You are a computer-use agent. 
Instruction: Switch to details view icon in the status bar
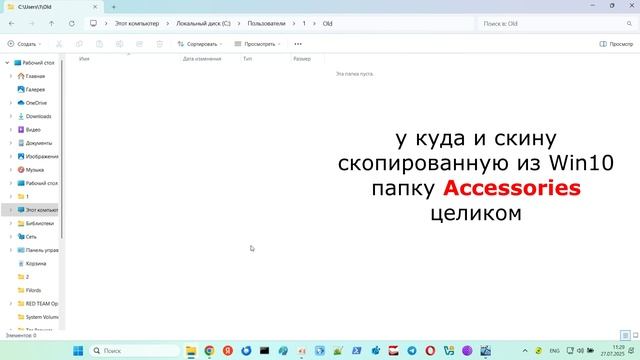click(625, 336)
